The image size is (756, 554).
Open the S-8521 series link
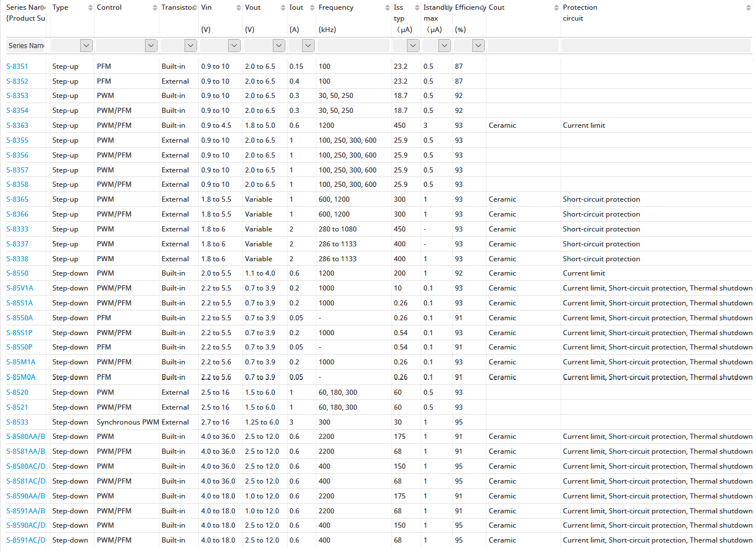[17, 407]
